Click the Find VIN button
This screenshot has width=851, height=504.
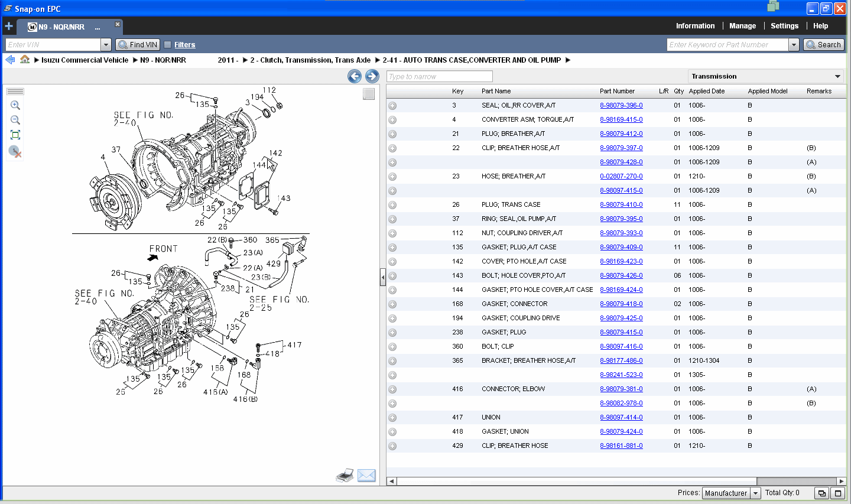(138, 45)
